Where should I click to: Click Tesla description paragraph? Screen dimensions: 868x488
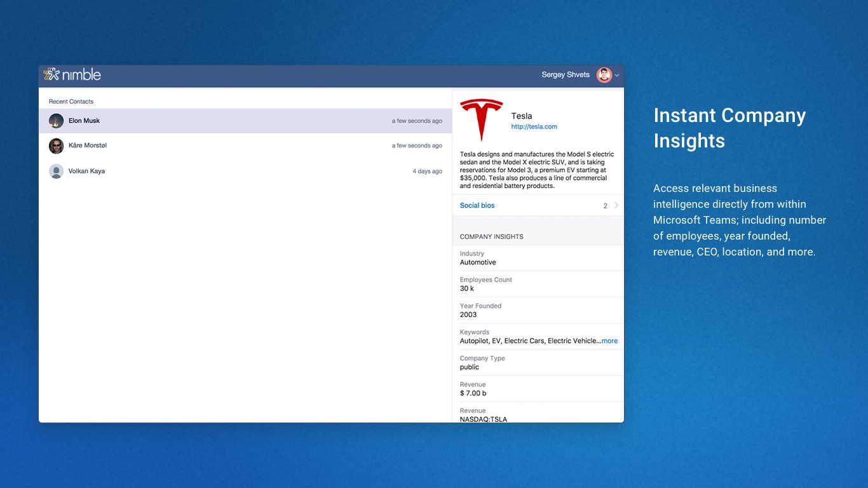coord(537,170)
